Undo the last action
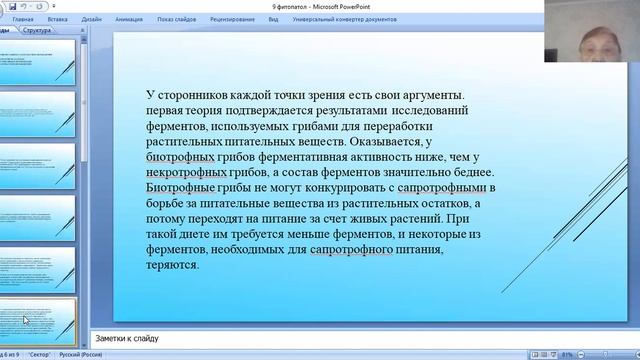640x360 pixels. [x=23, y=7]
